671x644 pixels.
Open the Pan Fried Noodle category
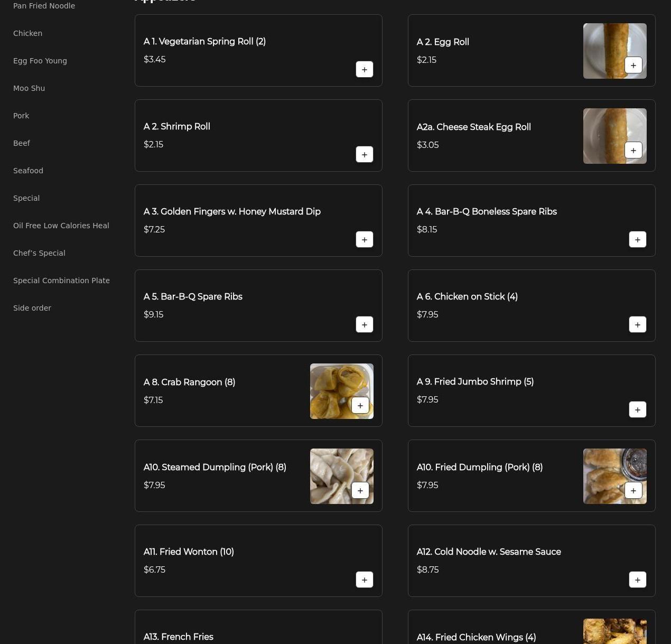tap(44, 6)
